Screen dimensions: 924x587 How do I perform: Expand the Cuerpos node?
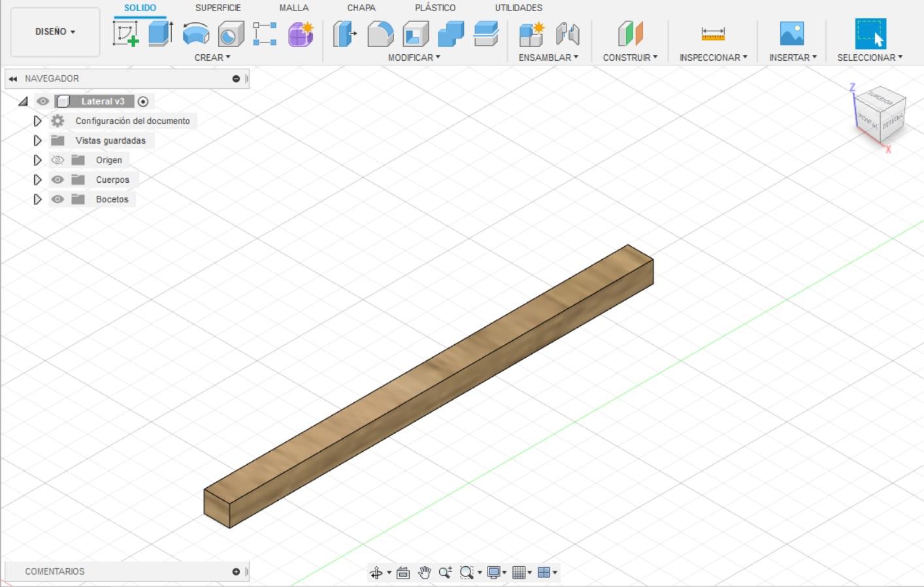click(37, 180)
